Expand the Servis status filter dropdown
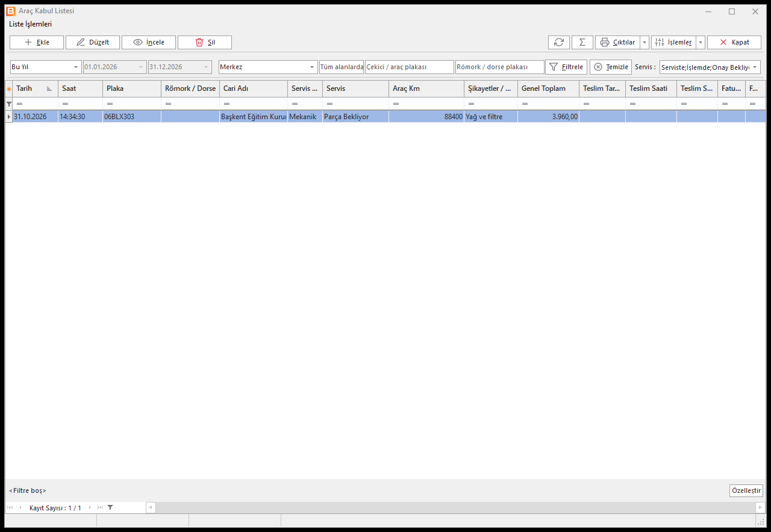The width and height of the screenshot is (771, 532). point(755,67)
